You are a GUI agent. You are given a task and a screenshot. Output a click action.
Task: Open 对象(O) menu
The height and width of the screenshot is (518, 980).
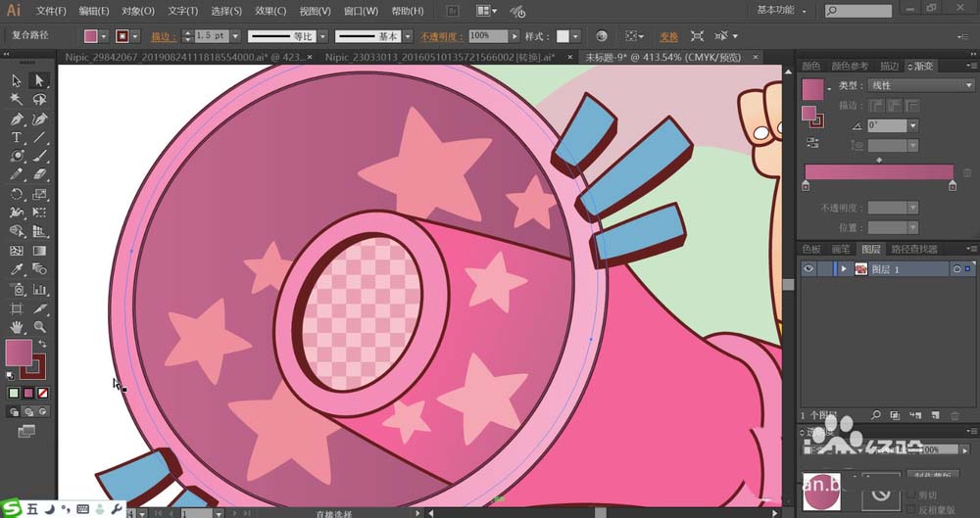point(138,11)
